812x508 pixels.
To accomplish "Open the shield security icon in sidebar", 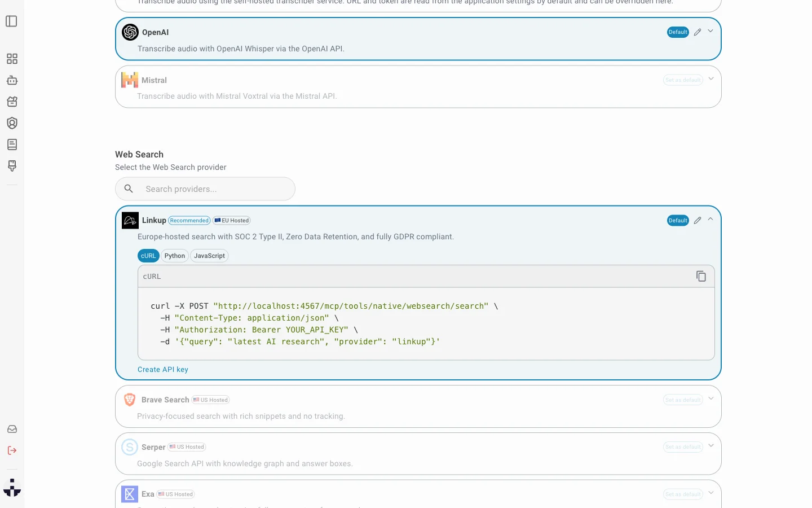I will 12,123.
